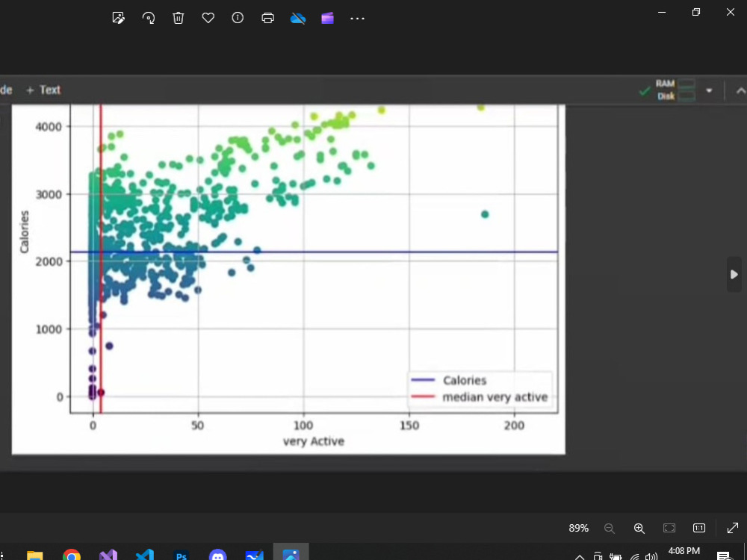This screenshot has width=747, height=560.
Task: Click the OneDrive cloud icon
Action: pos(298,18)
